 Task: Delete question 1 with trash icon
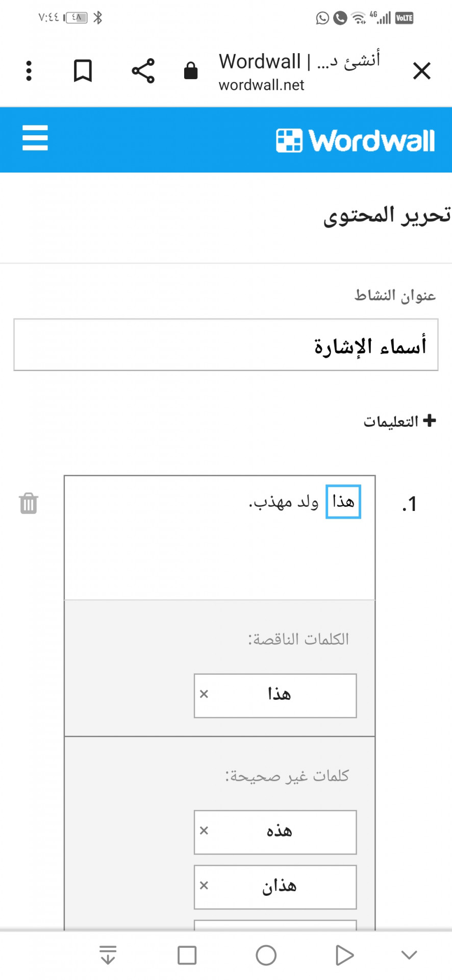29,503
